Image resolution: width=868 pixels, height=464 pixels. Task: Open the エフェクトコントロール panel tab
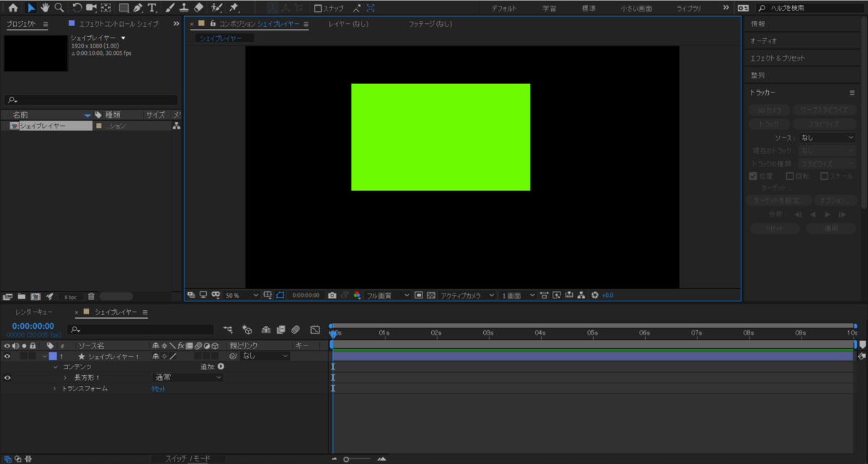[119, 24]
